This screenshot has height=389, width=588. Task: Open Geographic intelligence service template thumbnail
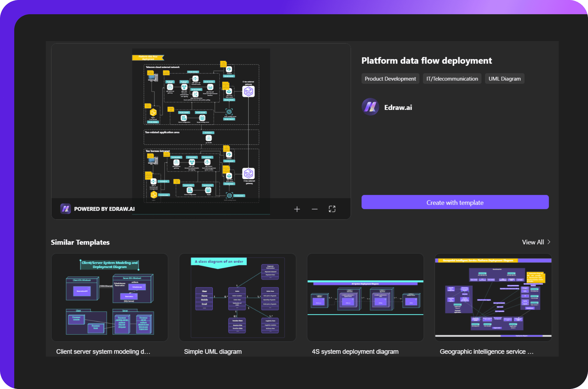pos(493,298)
